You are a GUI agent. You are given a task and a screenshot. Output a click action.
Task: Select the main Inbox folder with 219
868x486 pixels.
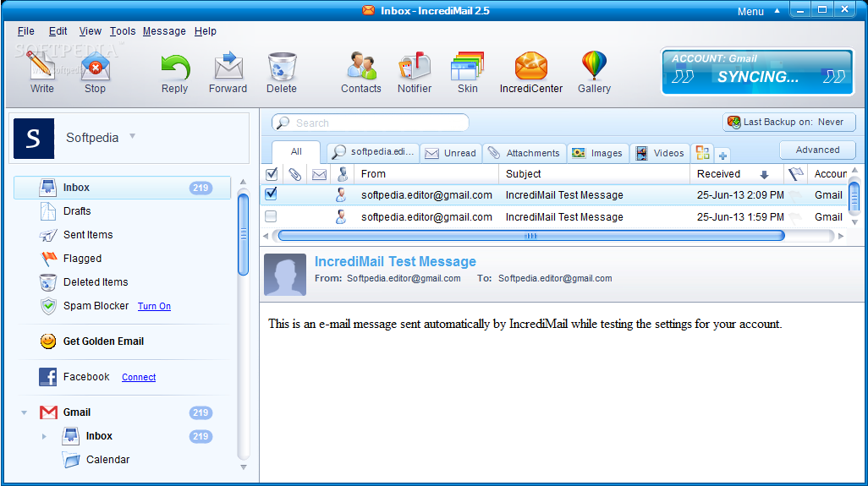tap(122, 188)
